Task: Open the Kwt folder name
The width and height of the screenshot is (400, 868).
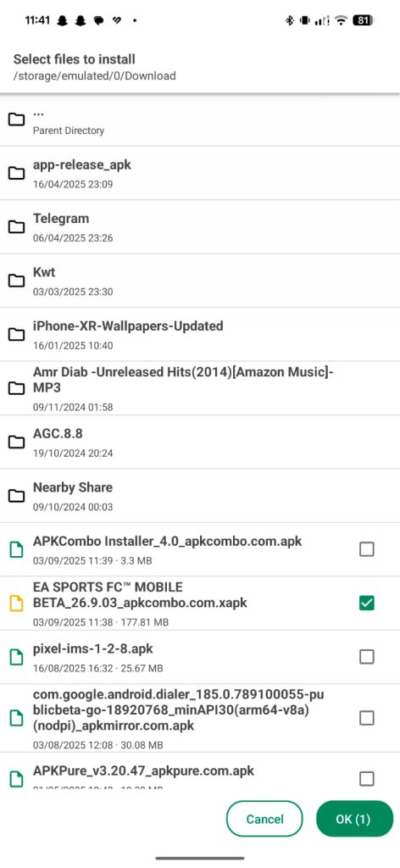Action: tap(44, 272)
